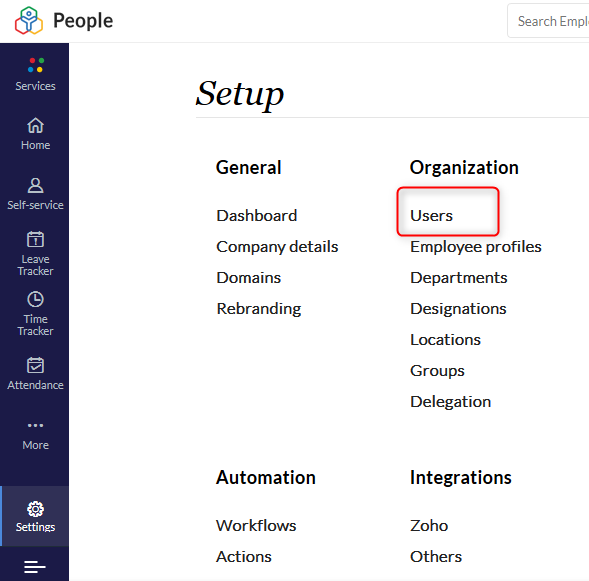Show More sidebar options
The width and height of the screenshot is (589, 581).
tap(35, 436)
